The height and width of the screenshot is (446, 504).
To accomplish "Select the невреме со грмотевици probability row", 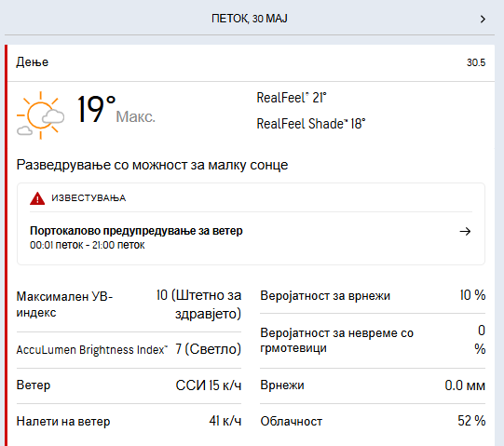I will click(x=373, y=341).
